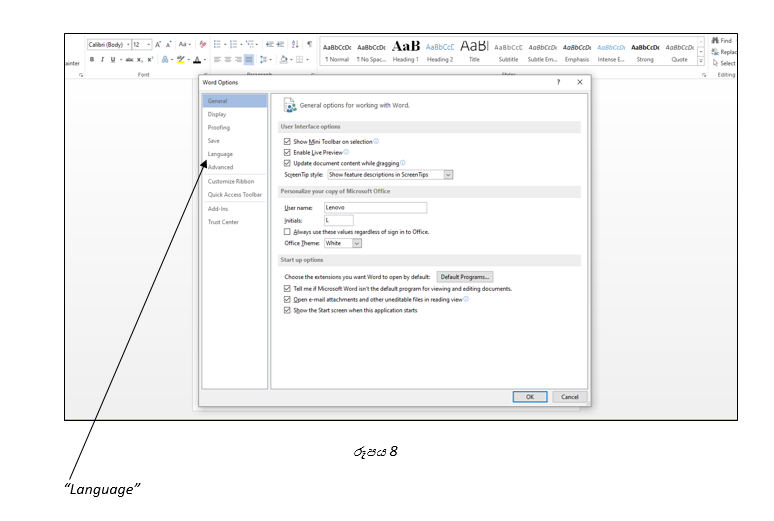Check Always use these values checkbox
The height and width of the screenshot is (521, 774).
click(287, 232)
